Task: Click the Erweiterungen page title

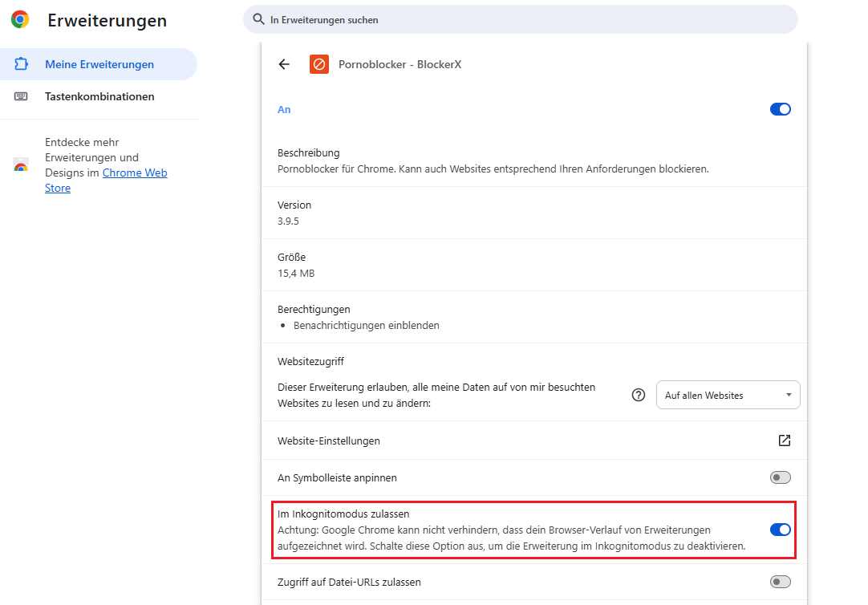Action: [107, 21]
